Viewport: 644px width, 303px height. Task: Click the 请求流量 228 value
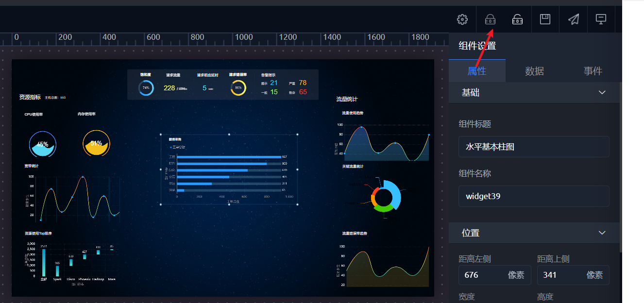(169, 88)
